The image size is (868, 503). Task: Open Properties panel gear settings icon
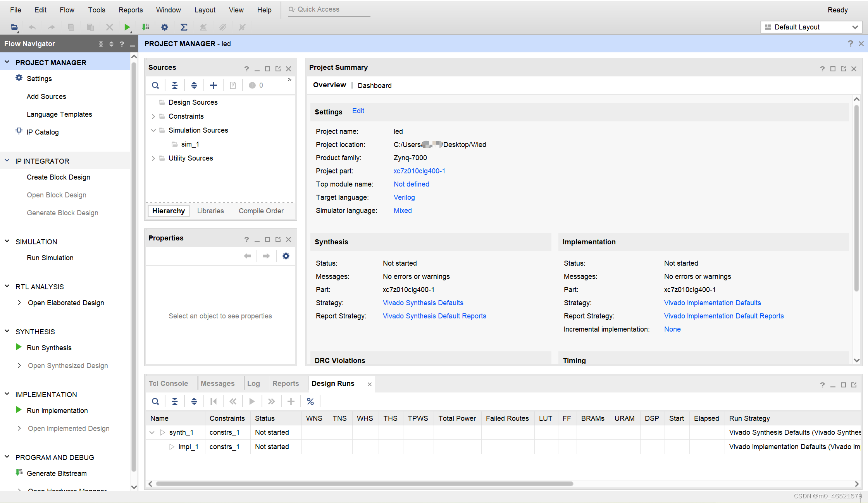286,256
